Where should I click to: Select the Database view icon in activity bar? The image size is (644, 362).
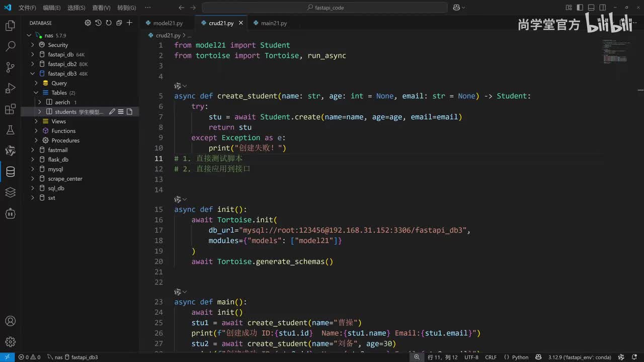point(10,171)
